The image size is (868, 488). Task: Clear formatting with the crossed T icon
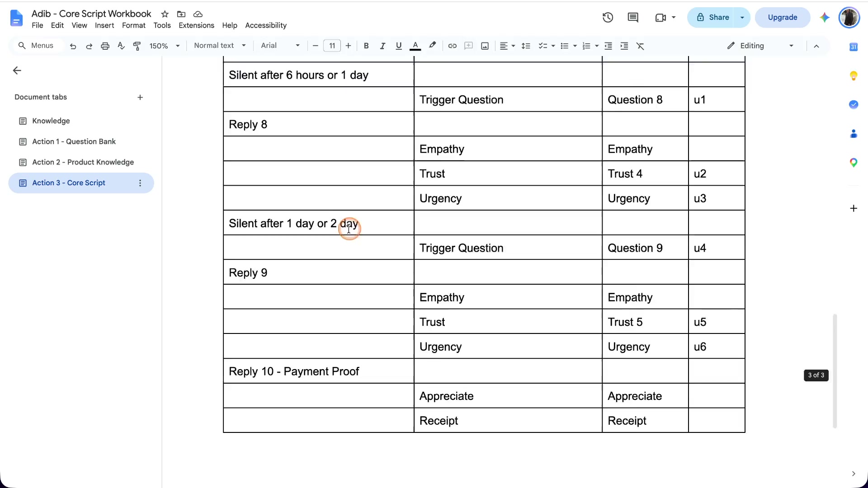(640, 46)
